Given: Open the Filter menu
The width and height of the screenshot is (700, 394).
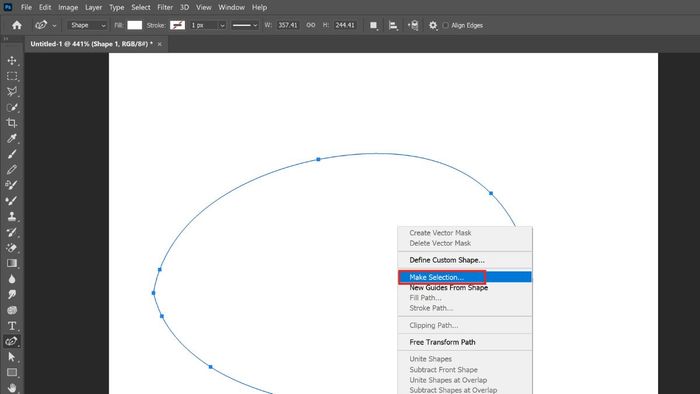Looking at the screenshot, I should point(165,8).
